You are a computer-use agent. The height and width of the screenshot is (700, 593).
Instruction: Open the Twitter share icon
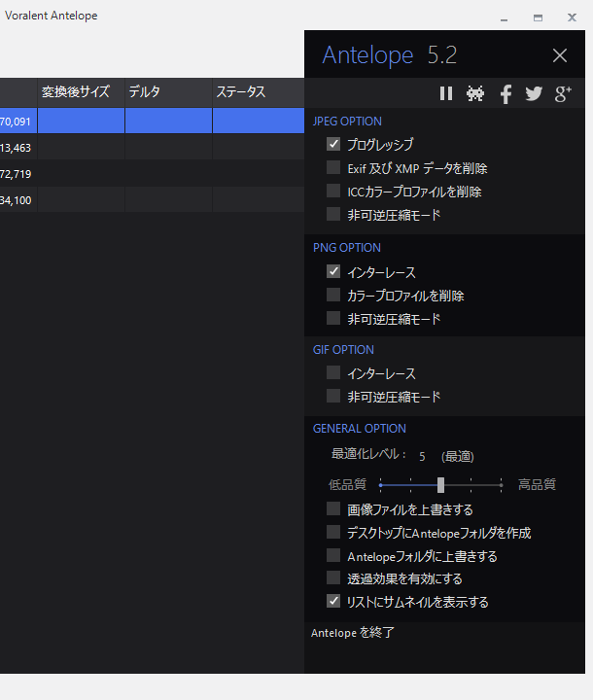pyautogui.click(x=534, y=93)
